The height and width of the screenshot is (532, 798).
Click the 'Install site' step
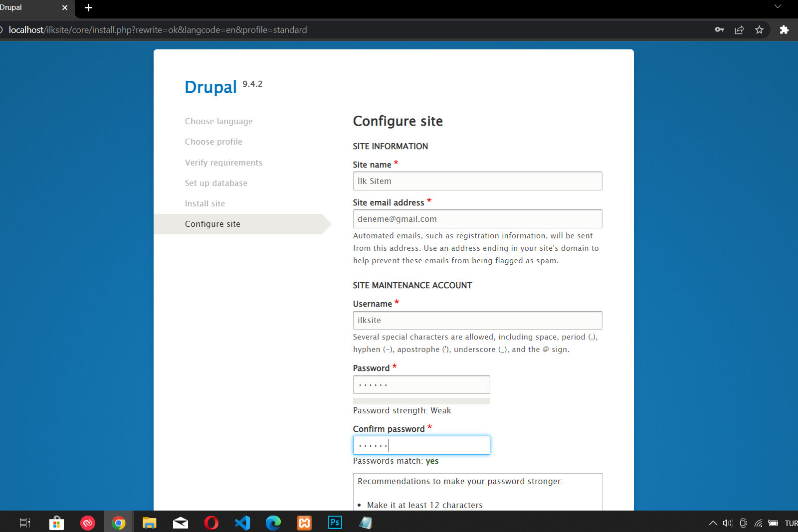coord(205,203)
